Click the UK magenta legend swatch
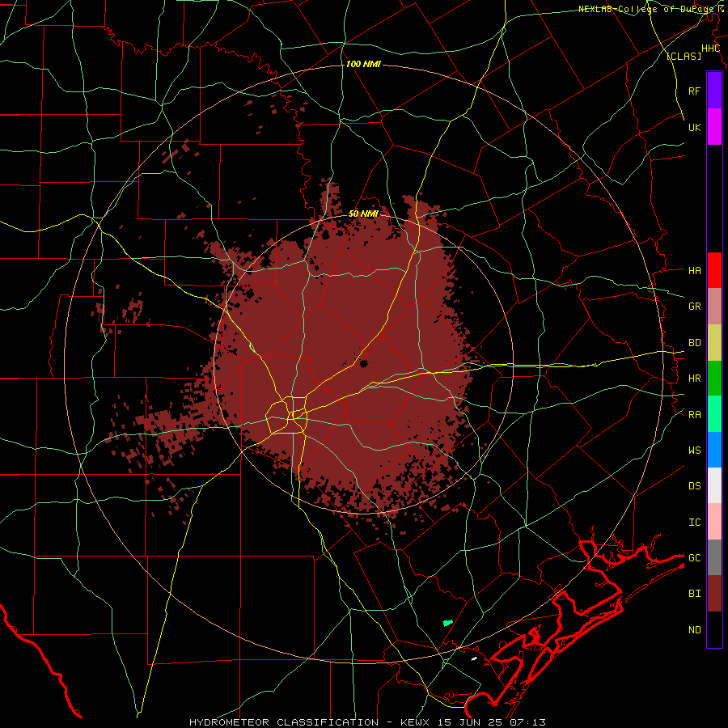Screen dimensions: 728x728 pos(714,127)
